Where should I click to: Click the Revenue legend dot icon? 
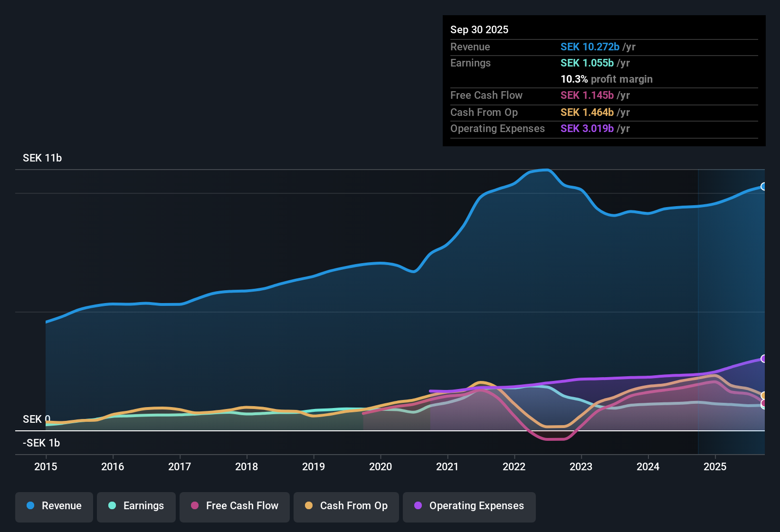30,506
